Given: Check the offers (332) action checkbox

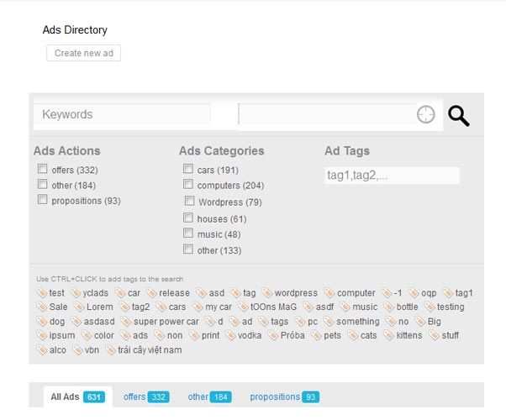Looking at the screenshot, I should [x=42, y=169].
